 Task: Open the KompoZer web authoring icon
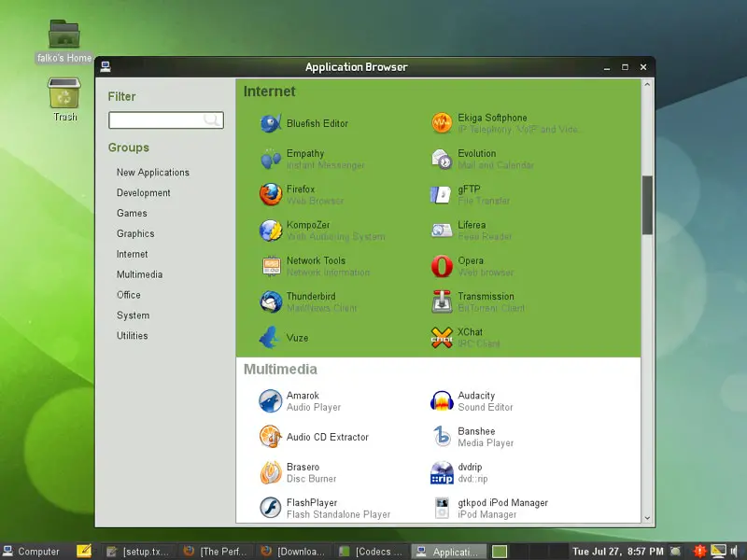click(x=271, y=231)
